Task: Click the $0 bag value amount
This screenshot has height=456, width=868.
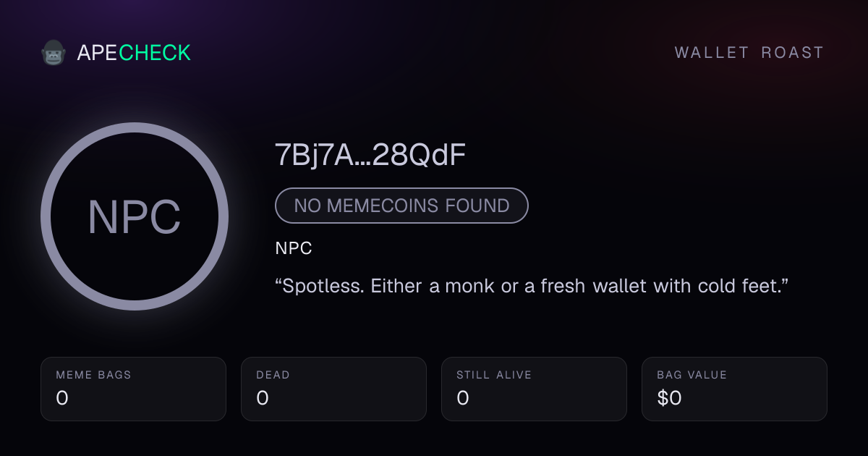Action: click(669, 398)
